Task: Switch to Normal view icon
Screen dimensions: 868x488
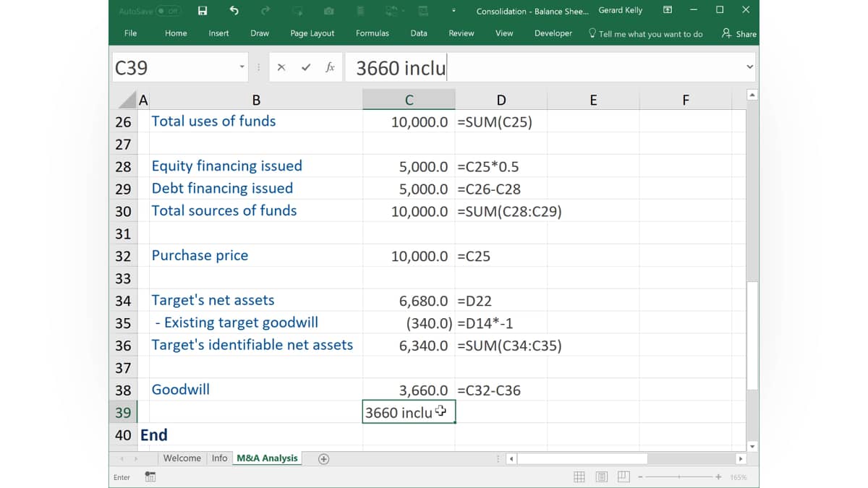Action: click(579, 477)
